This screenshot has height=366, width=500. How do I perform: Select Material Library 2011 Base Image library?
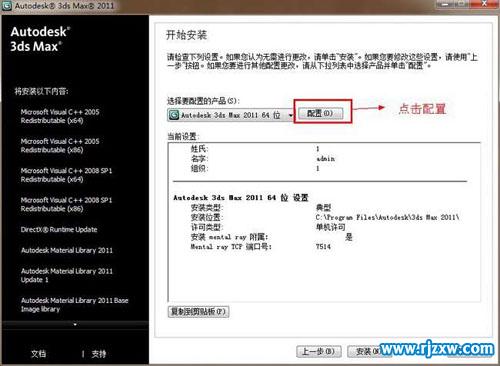(74, 305)
